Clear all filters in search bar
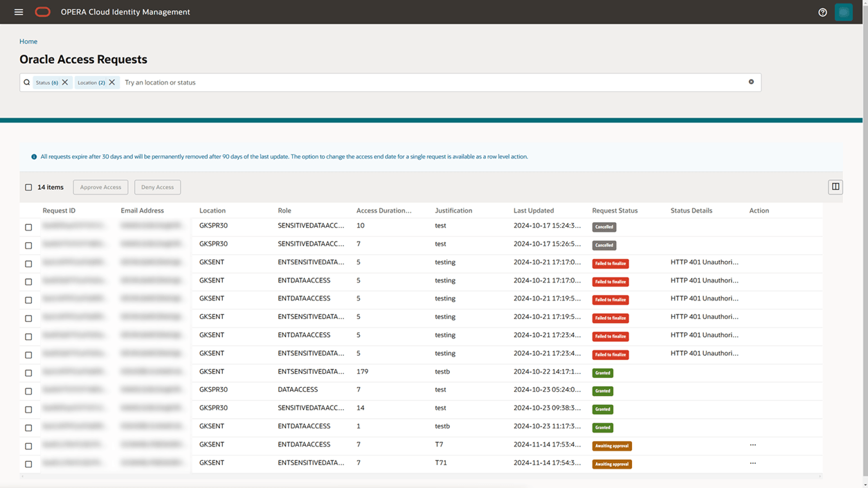The height and width of the screenshot is (488, 868). tap(751, 82)
